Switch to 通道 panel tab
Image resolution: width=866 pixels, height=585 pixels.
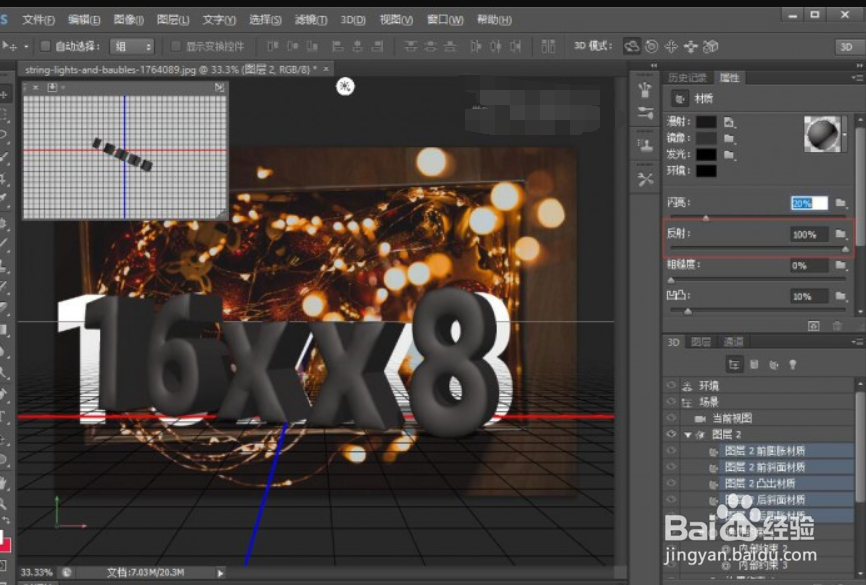733,342
